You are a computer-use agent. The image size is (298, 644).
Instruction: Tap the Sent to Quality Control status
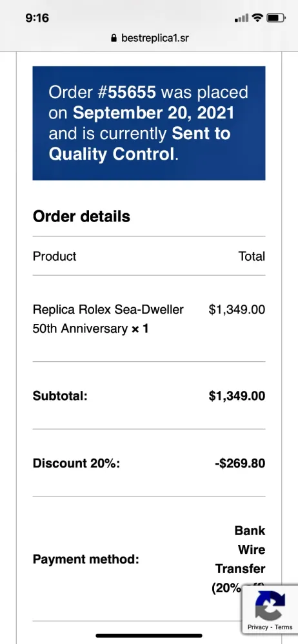tap(139, 144)
